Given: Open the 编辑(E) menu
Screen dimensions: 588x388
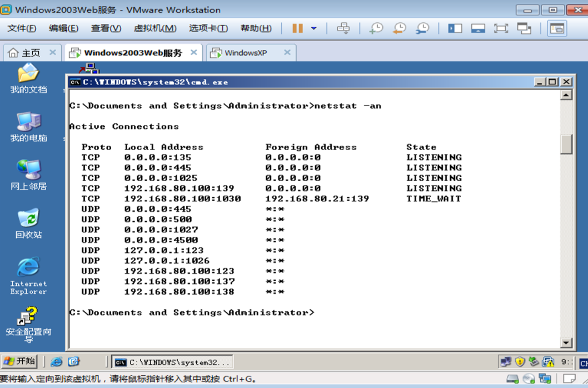Looking at the screenshot, I should pyautogui.click(x=63, y=28).
